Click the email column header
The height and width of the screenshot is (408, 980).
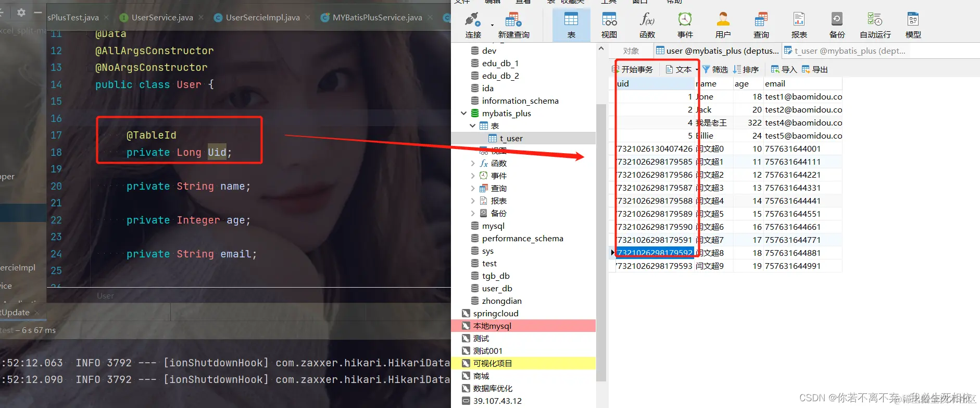pos(802,83)
